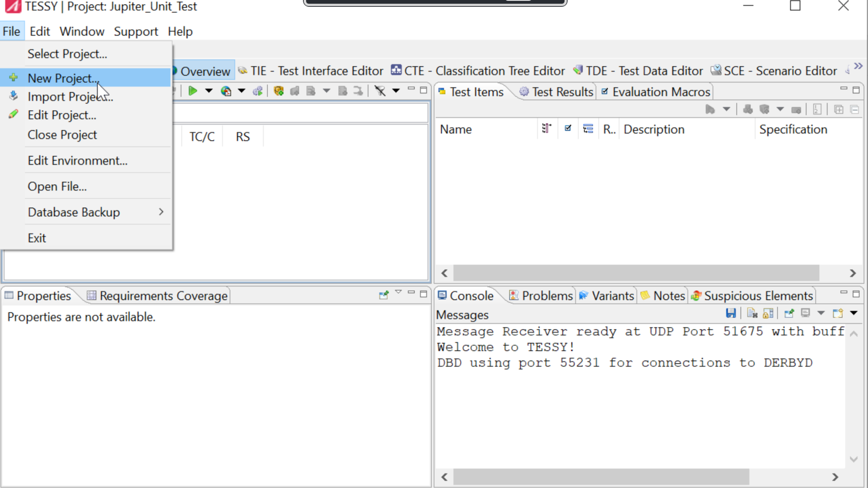Viewport: 868px width, 488px height.
Task: Choose New Project... from the File menu
Action: (86, 78)
